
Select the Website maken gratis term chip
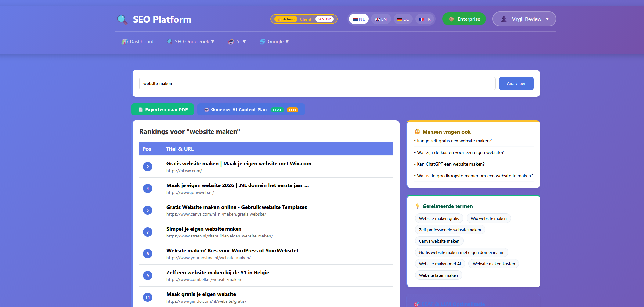pos(439,218)
